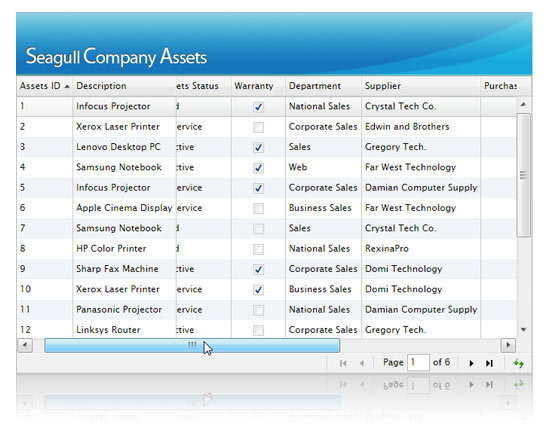The width and height of the screenshot is (550, 430).
Task: Go to first page using pager icon
Action: pos(343,363)
